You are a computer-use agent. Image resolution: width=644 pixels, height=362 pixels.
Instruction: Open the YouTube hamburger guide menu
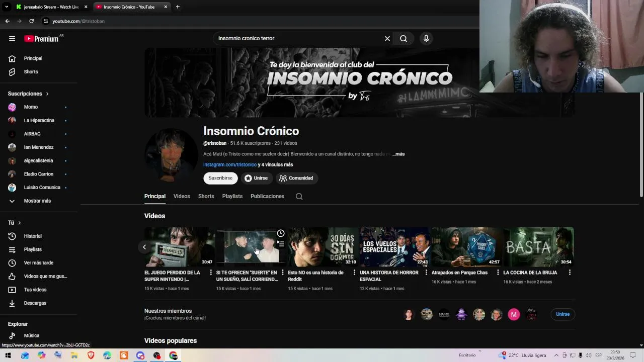pos(12,39)
